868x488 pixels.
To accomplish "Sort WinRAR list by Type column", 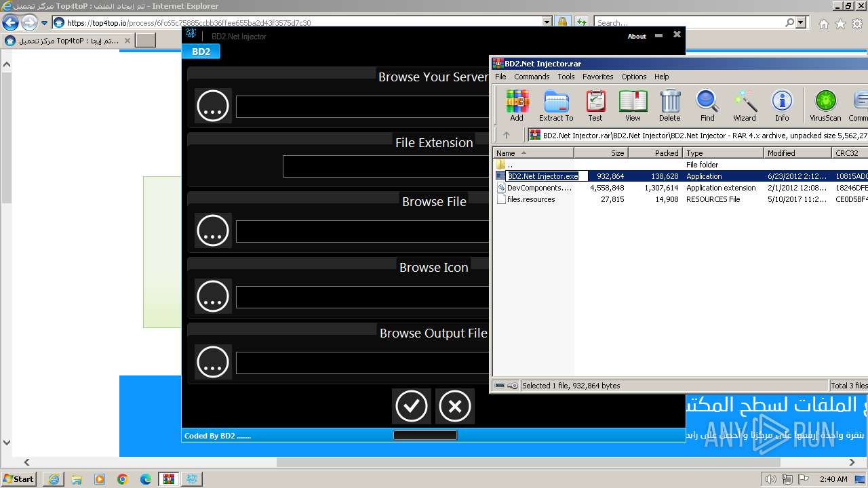I will click(723, 153).
